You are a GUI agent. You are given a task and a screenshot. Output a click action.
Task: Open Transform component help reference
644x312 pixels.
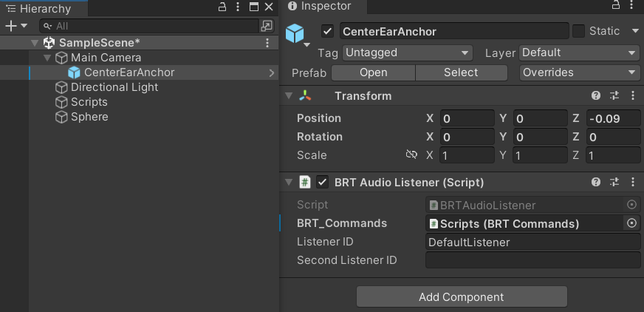click(596, 96)
